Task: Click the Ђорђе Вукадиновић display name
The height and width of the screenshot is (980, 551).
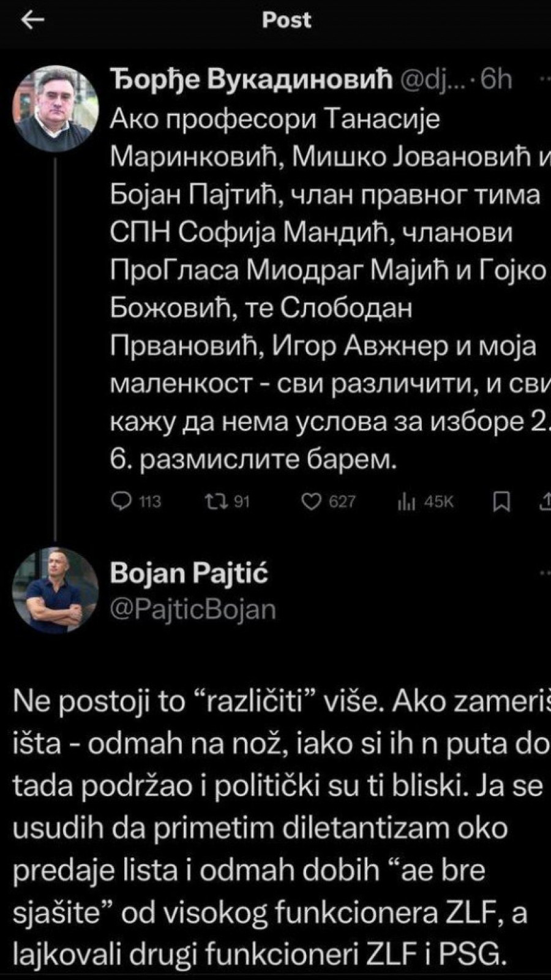Action: [251, 80]
